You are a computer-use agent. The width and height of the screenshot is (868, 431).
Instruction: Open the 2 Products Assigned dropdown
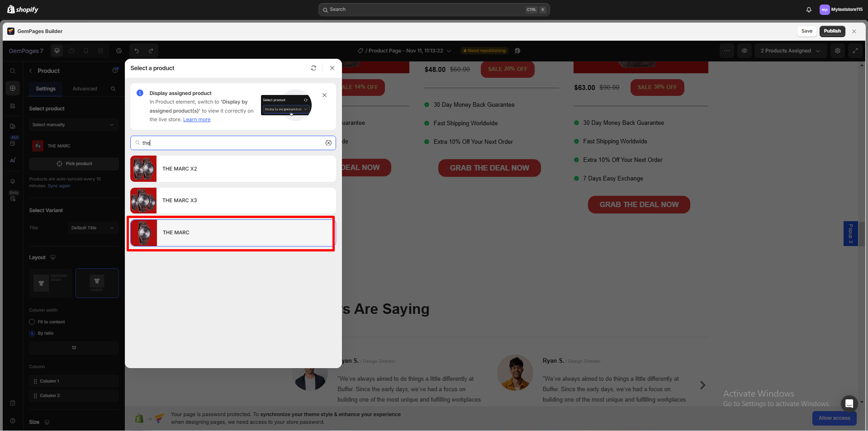pos(790,51)
